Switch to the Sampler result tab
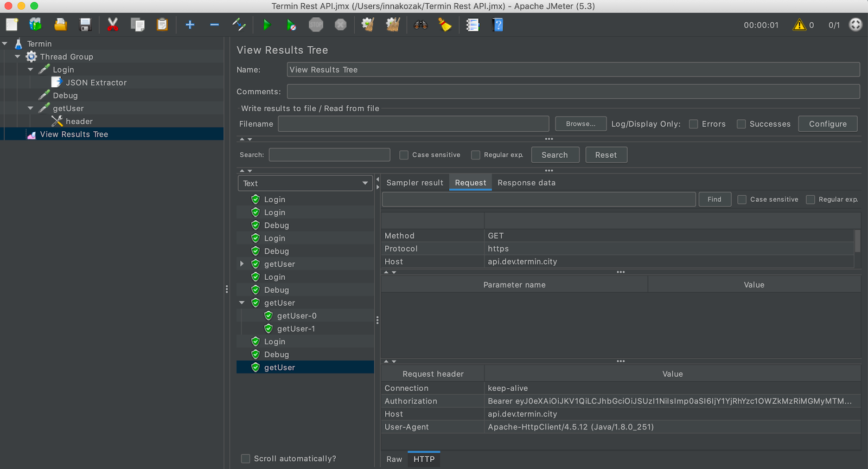This screenshot has width=868, height=469. [415, 183]
